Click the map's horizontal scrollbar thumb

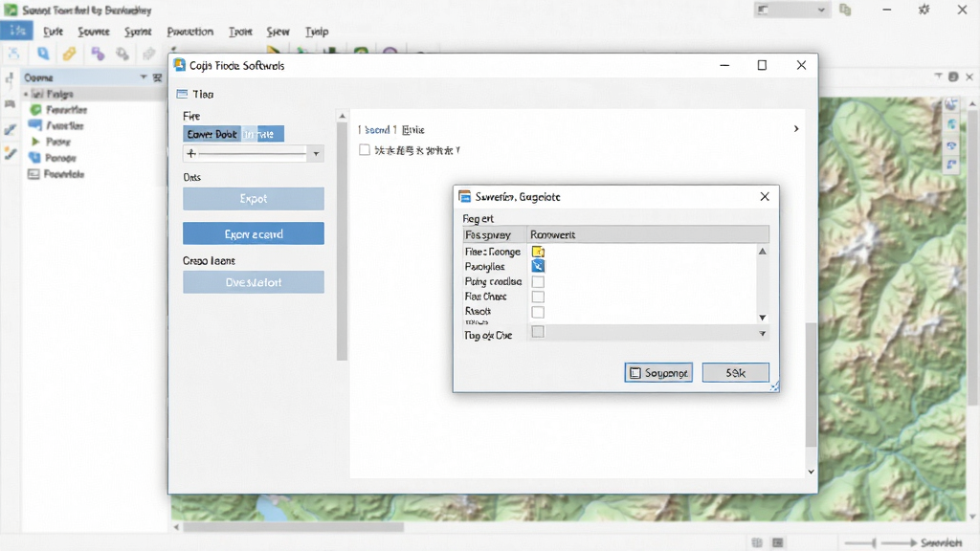coord(293,527)
